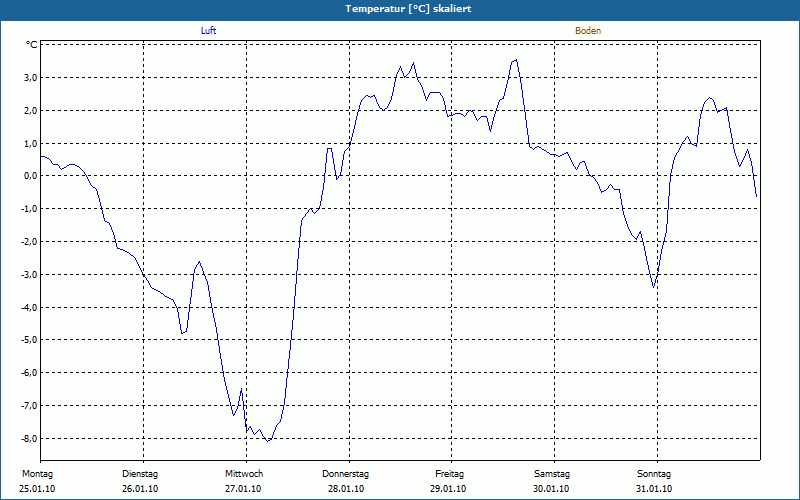This screenshot has width=800, height=500.
Task: Click the '25.01.10' date label
Action: 37,489
